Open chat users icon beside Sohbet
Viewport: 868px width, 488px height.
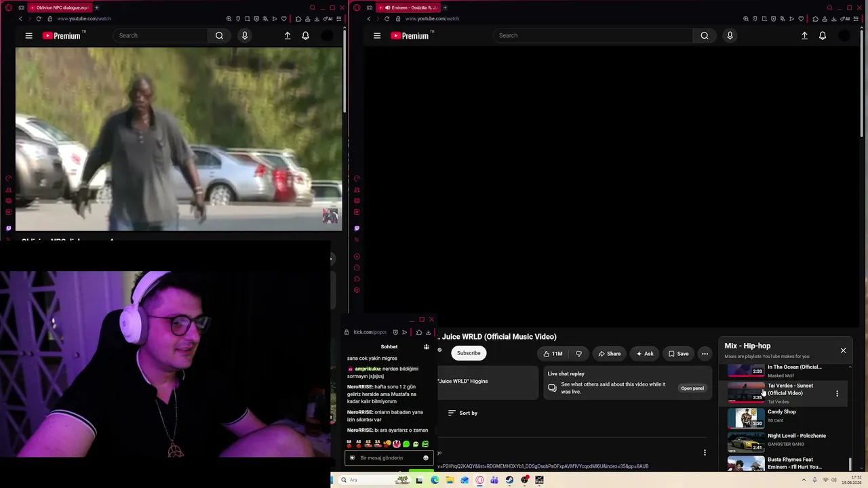(427, 347)
